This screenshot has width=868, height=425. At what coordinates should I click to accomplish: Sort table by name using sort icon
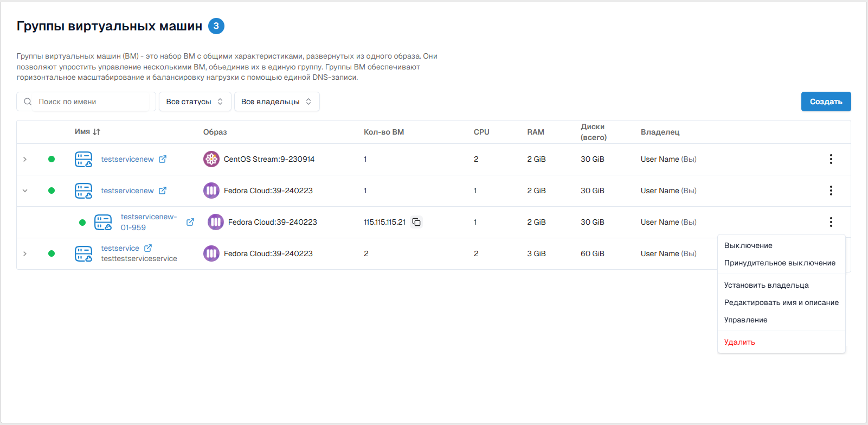click(x=97, y=132)
